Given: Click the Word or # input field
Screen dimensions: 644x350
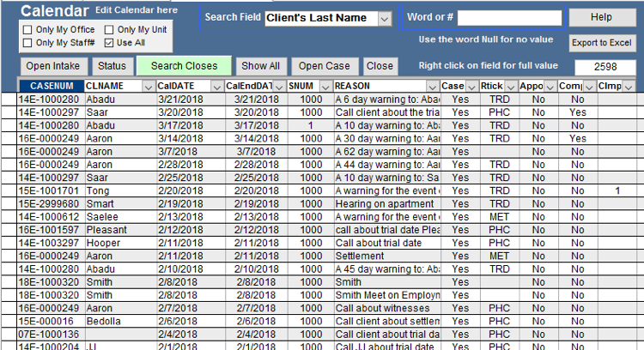Looking at the screenshot, I should tap(509, 18).
